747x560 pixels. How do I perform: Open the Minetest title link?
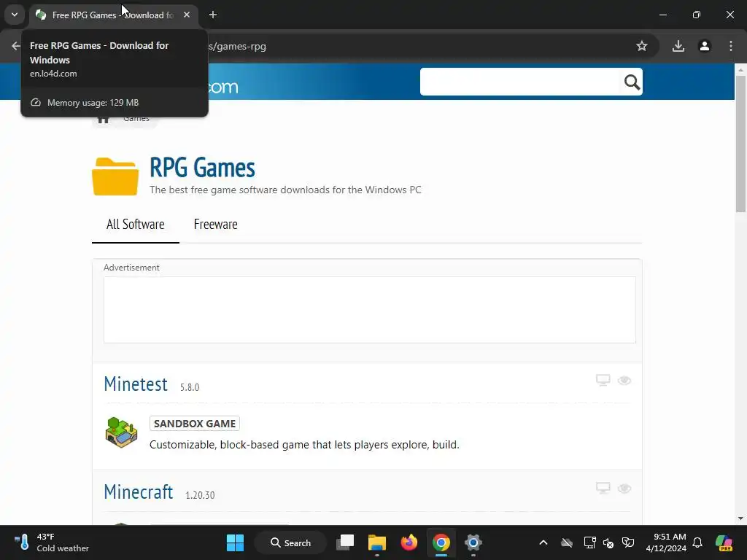point(136,384)
